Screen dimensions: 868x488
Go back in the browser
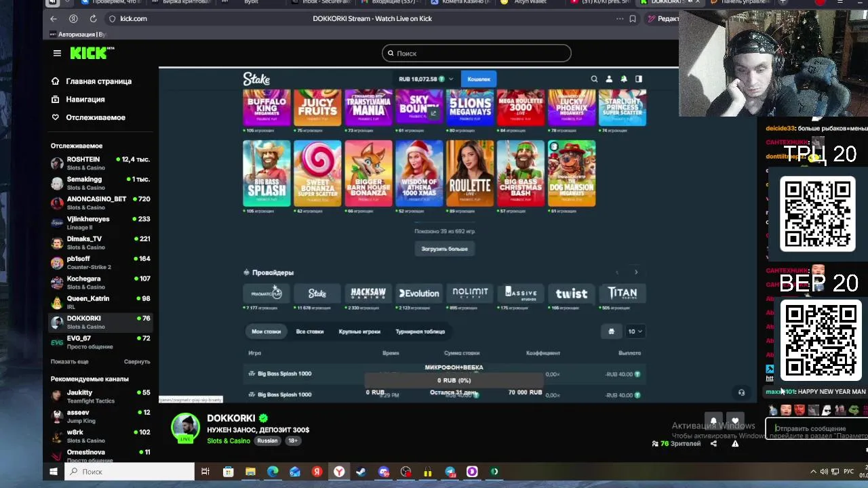54,19
